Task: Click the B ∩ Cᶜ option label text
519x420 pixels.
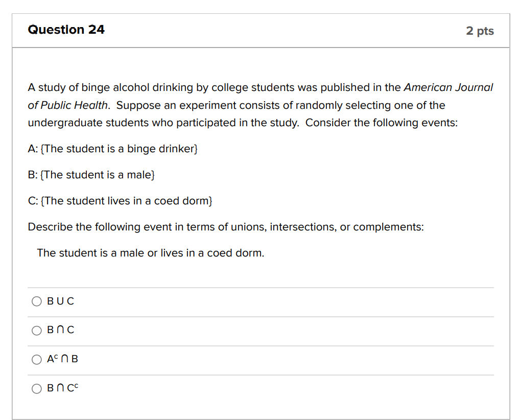Action: (x=61, y=388)
